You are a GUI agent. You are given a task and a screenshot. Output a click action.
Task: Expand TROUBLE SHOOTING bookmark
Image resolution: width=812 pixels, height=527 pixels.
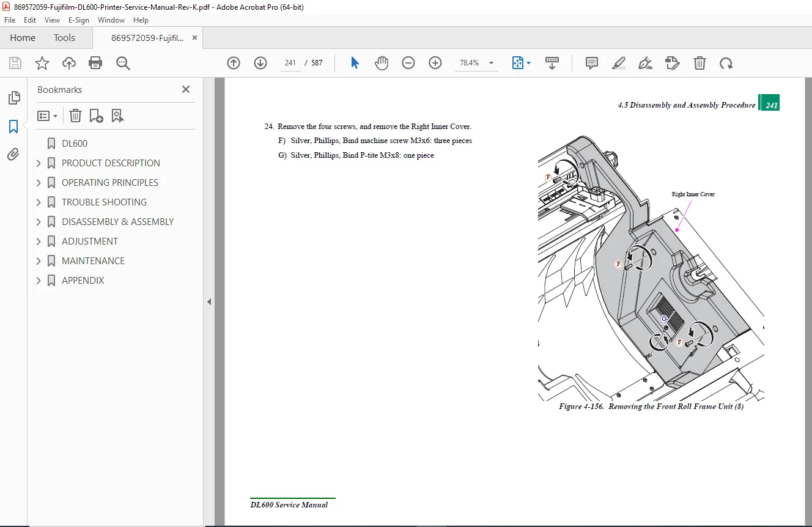click(39, 202)
